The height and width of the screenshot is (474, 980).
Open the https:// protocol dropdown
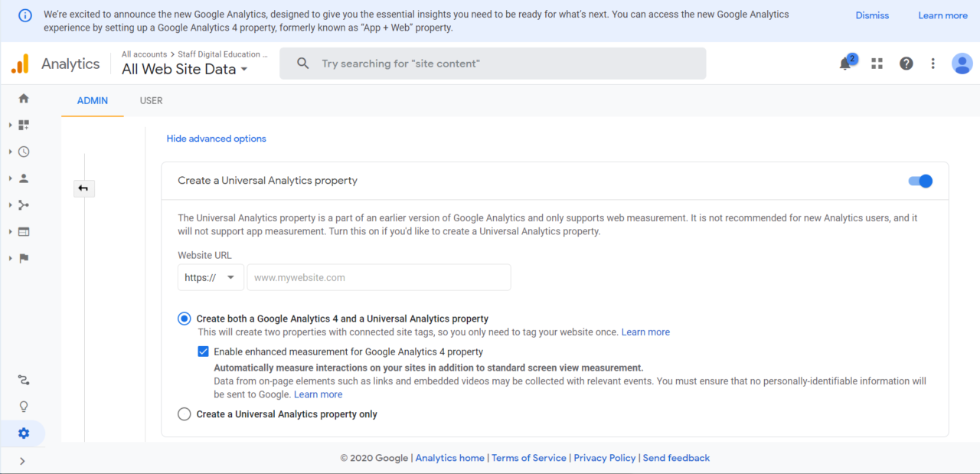211,276
